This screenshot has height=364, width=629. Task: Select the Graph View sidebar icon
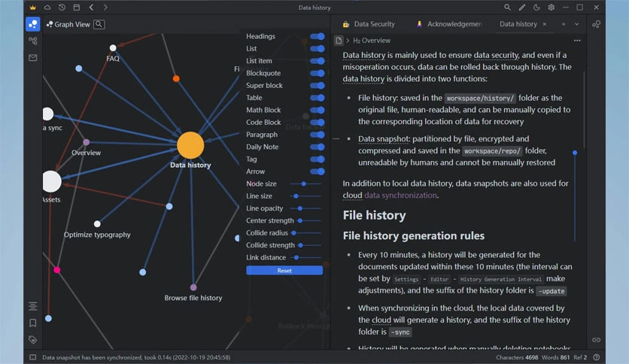click(33, 24)
